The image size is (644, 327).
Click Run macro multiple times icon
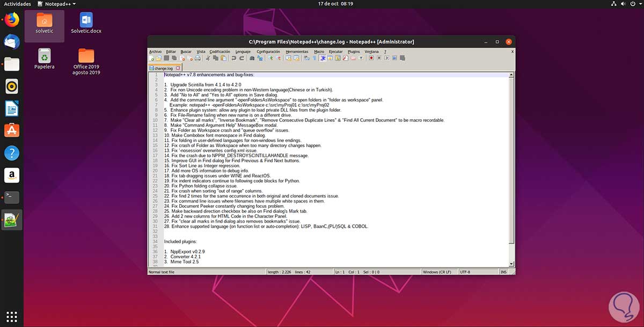click(x=394, y=58)
